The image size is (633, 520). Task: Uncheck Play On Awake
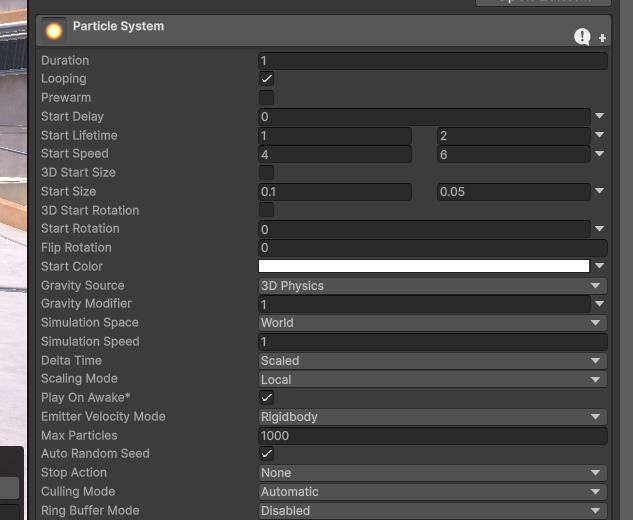pyautogui.click(x=267, y=398)
